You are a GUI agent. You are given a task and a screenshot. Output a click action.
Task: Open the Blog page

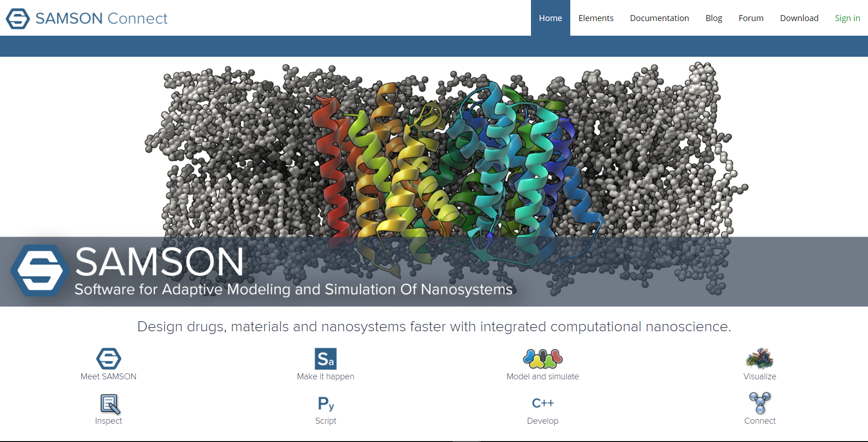click(x=714, y=18)
